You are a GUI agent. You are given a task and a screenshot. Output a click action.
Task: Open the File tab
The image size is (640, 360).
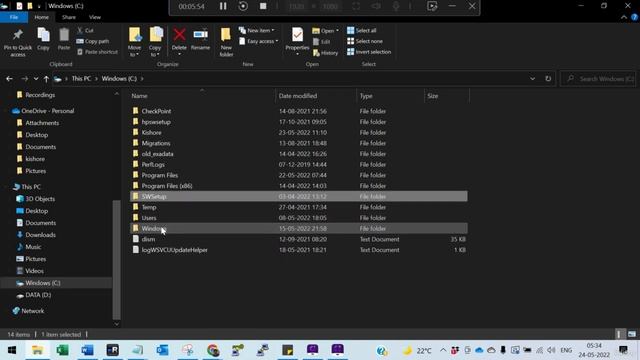tap(14, 17)
